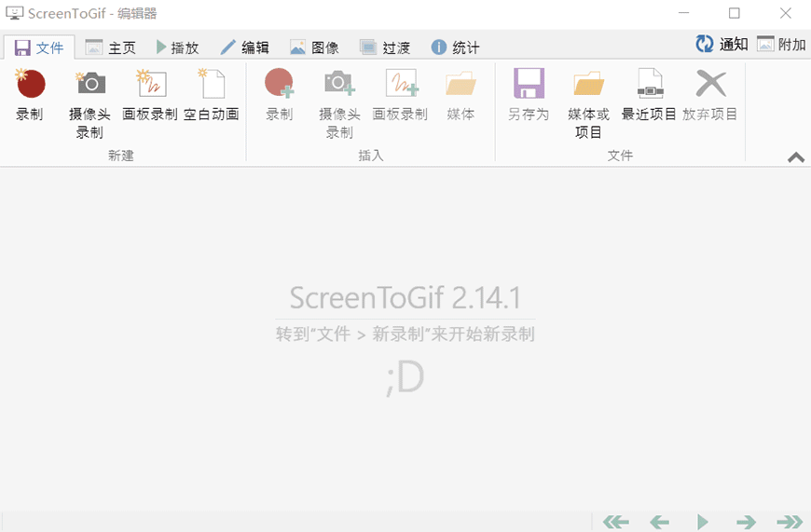Go to the first frame arrow
Viewport: 811px width, 532px height.
click(x=615, y=522)
